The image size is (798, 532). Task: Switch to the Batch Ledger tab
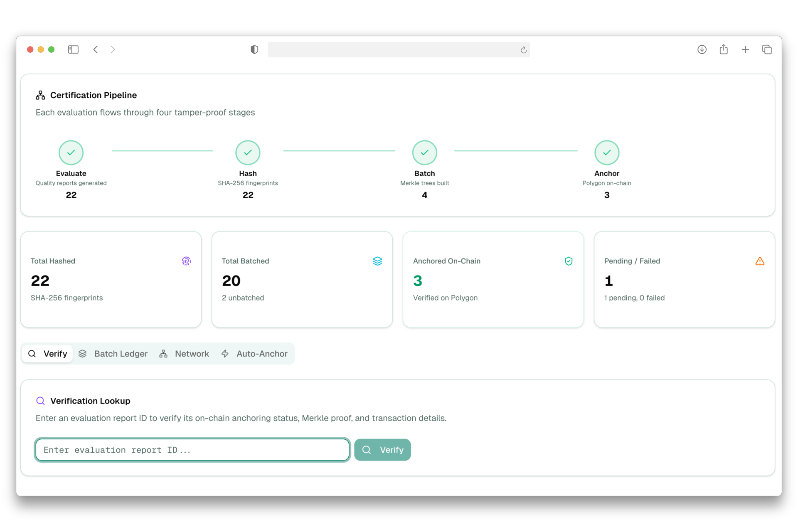click(x=113, y=354)
